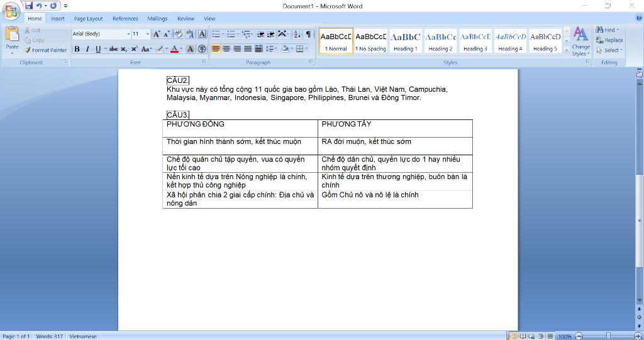The height and width of the screenshot is (340, 644).
Task: Toggle Print Layout view in status bar
Action: (x=513, y=336)
